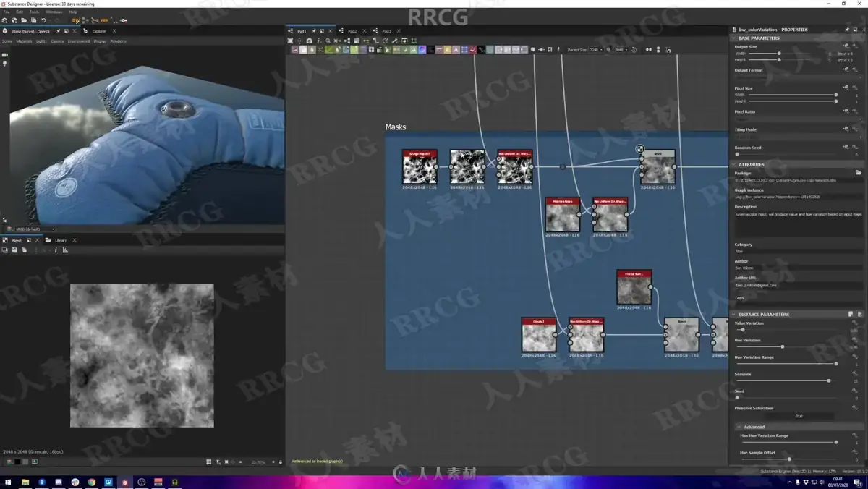The height and width of the screenshot is (489, 868).
Task: Open the 3D view Renderer menu
Action: [x=119, y=41]
